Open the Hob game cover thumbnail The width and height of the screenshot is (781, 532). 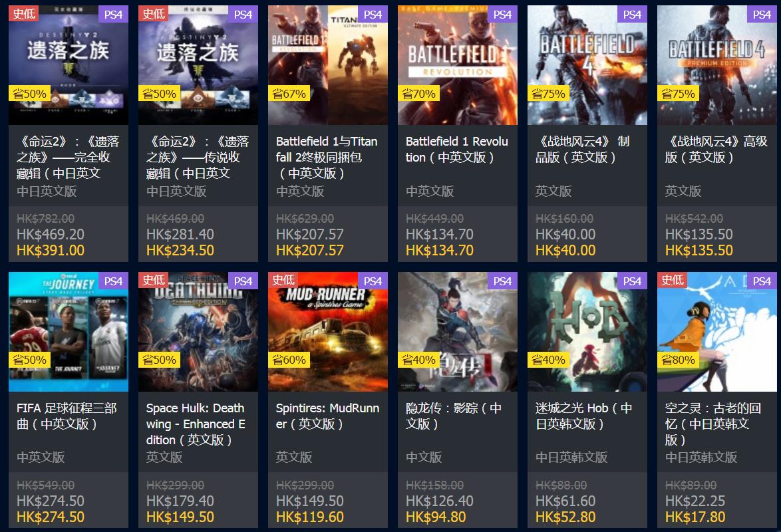[587, 332]
